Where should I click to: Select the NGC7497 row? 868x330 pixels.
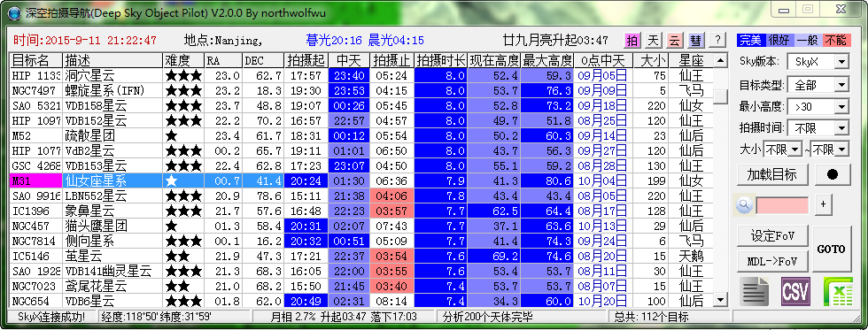(x=362, y=90)
